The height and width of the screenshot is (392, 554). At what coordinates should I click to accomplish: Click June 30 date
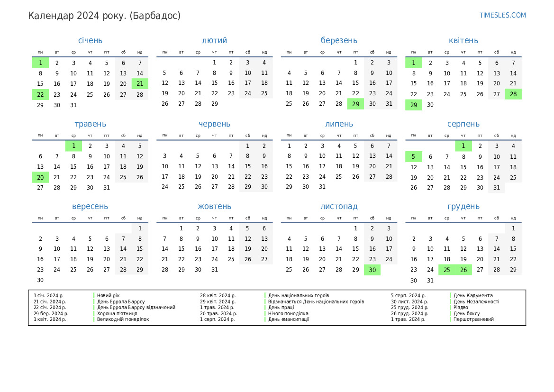click(264, 187)
